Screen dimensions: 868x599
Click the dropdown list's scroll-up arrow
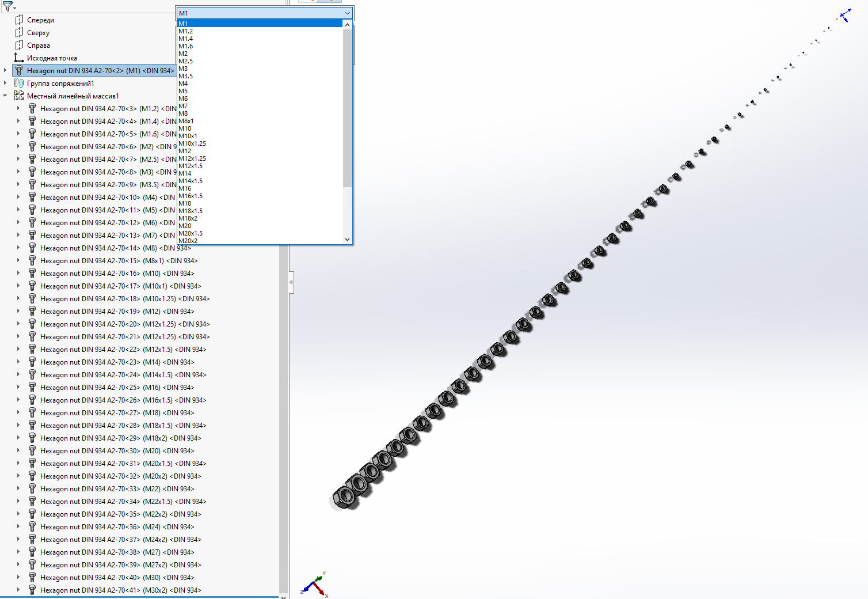pyautogui.click(x=347, y=25)
